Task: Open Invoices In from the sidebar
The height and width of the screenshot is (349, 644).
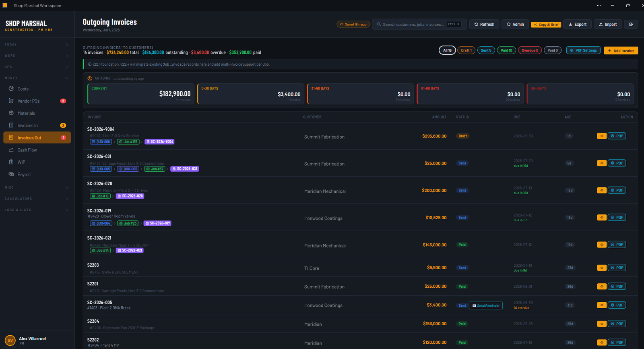Action: pos(37,125)
